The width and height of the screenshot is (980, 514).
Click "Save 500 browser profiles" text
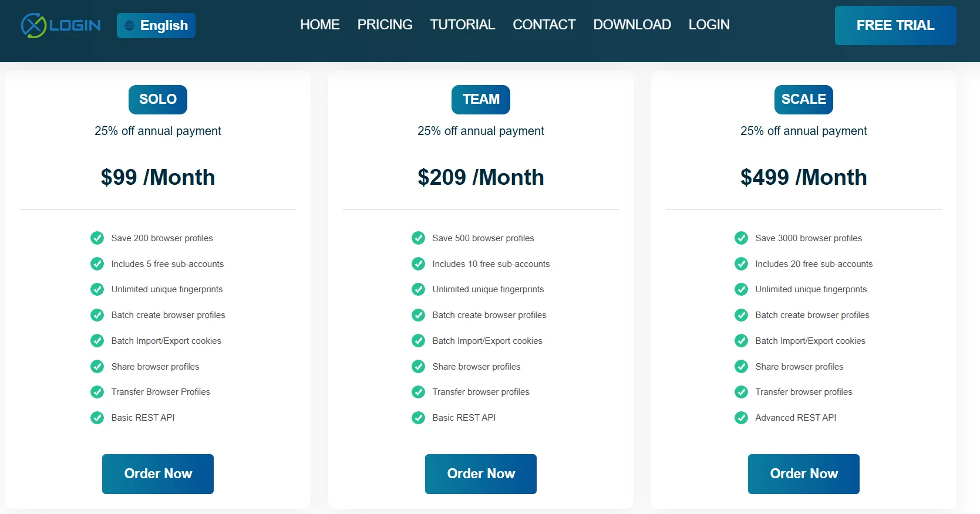(x=483, y=238)
